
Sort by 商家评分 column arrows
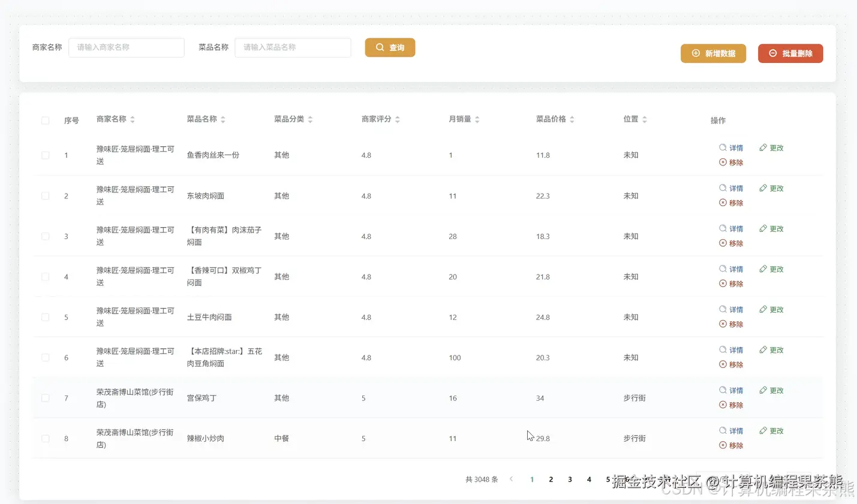398,120
